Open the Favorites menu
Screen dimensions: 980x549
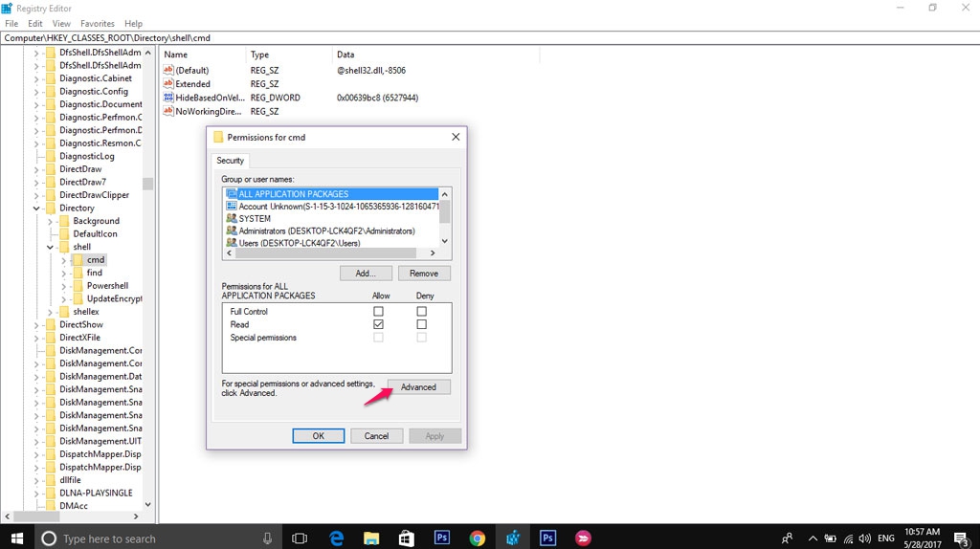coord(98,23)
